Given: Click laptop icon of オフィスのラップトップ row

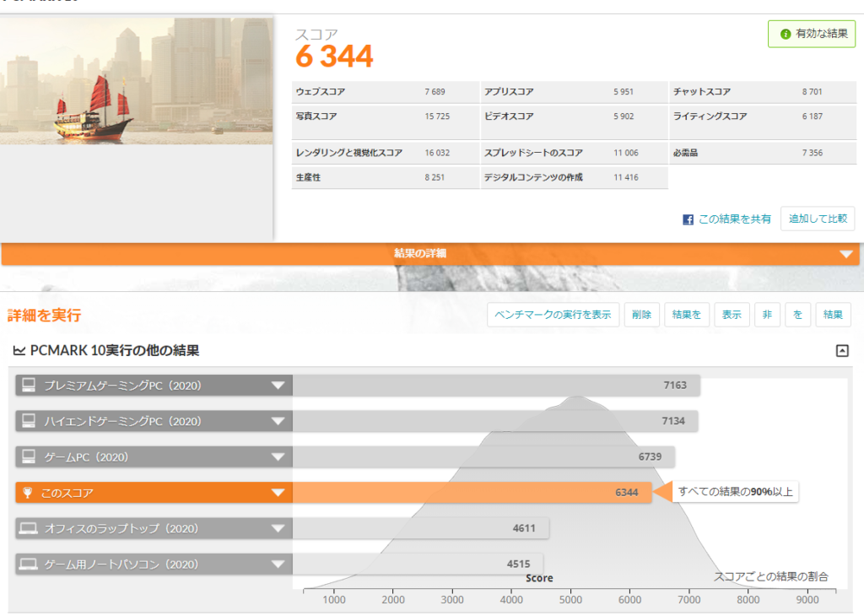Looking at the screenshot, I should pyautogui.click(x=28, y=528).
